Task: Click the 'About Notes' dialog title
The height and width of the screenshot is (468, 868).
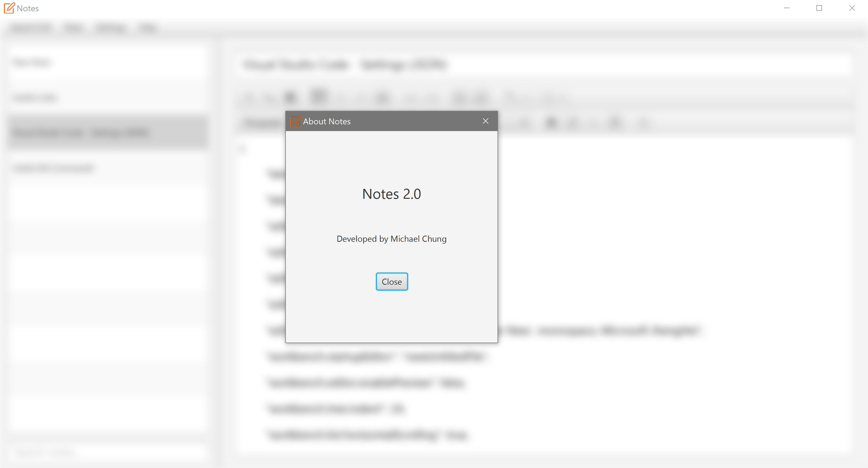Action: coord(327,121)
